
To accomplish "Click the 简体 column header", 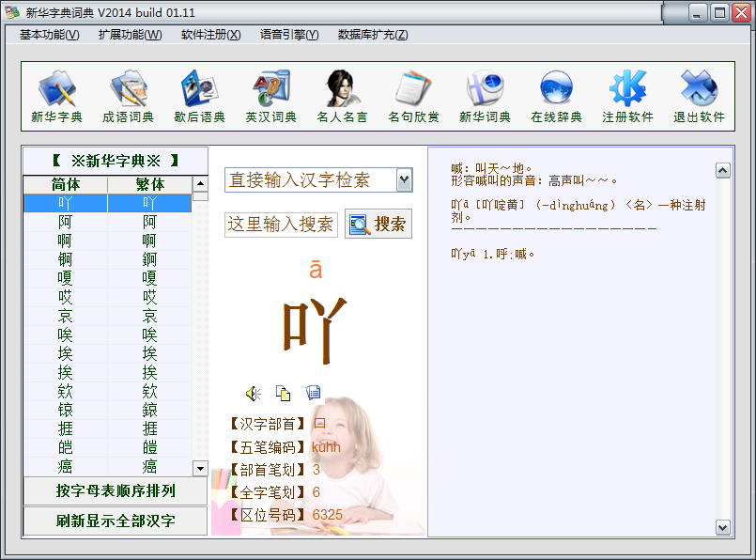I will click(66, 184).
